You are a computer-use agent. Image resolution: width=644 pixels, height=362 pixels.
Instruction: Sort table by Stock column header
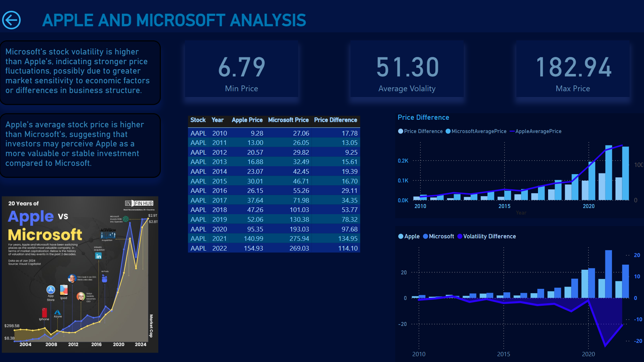pos(198,120)
